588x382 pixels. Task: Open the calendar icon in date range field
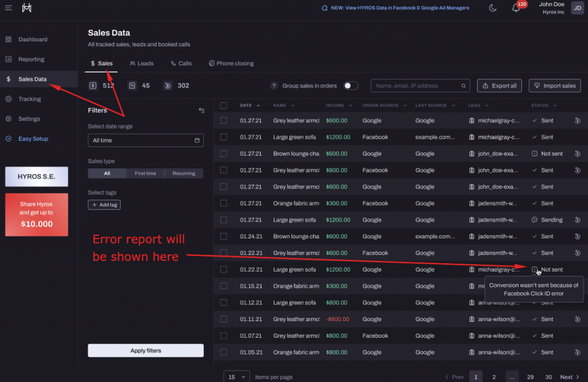tap(197, 140)
